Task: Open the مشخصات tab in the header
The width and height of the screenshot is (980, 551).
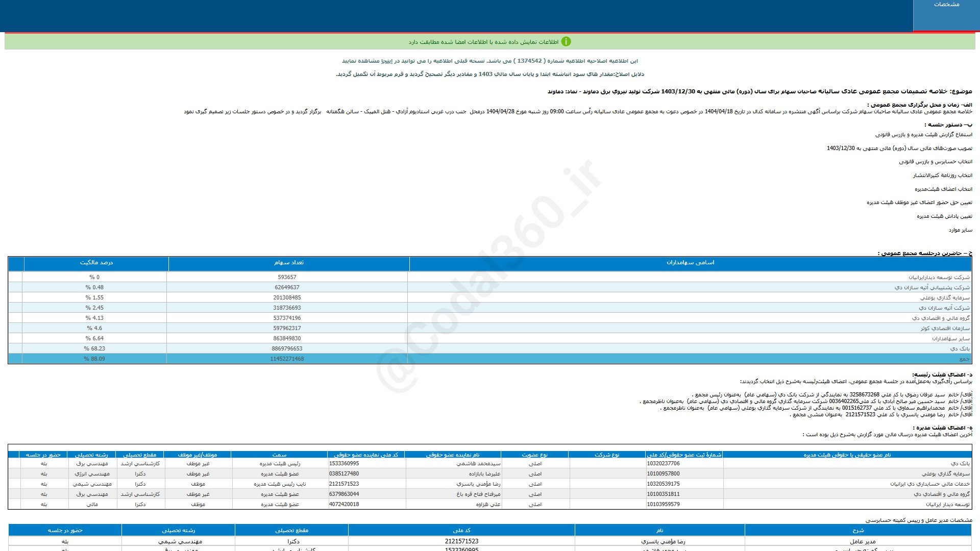Action: [946, 15]
